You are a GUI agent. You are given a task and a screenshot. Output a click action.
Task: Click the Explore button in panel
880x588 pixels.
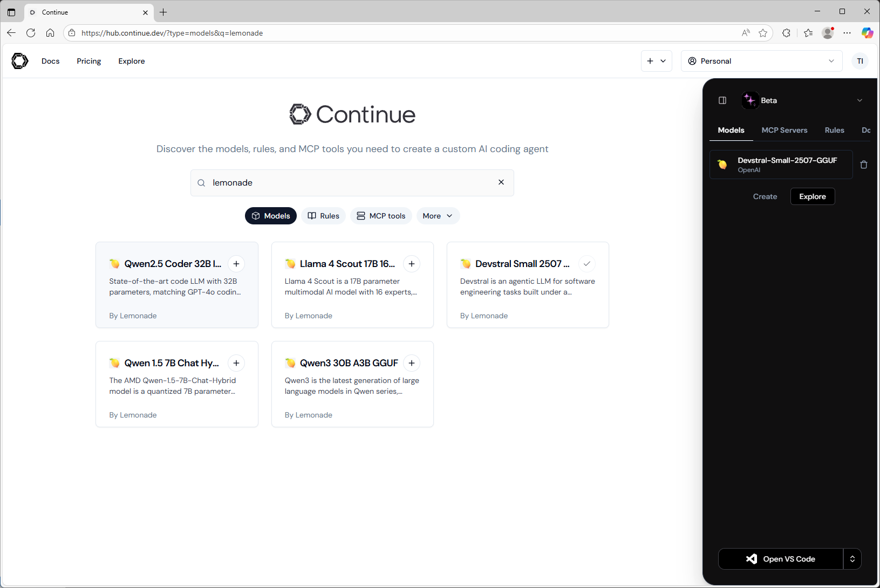[x=813, y=196]
